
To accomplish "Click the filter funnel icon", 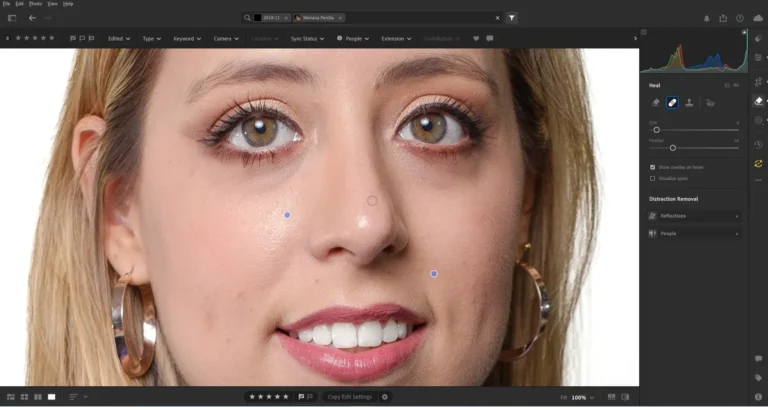I will click(511, 18).
